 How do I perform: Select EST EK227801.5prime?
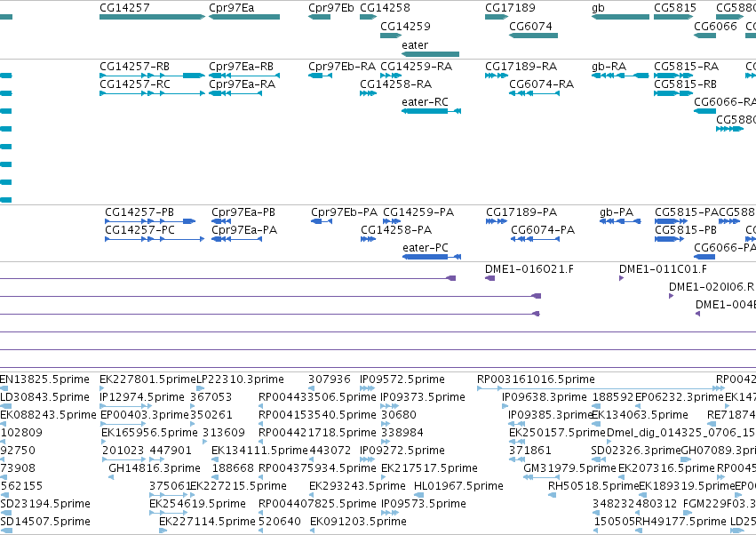coord(102,388)
